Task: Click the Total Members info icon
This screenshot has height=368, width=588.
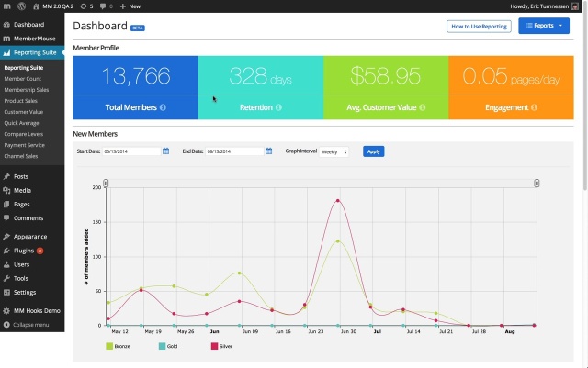Action: (x=164, y=107)
